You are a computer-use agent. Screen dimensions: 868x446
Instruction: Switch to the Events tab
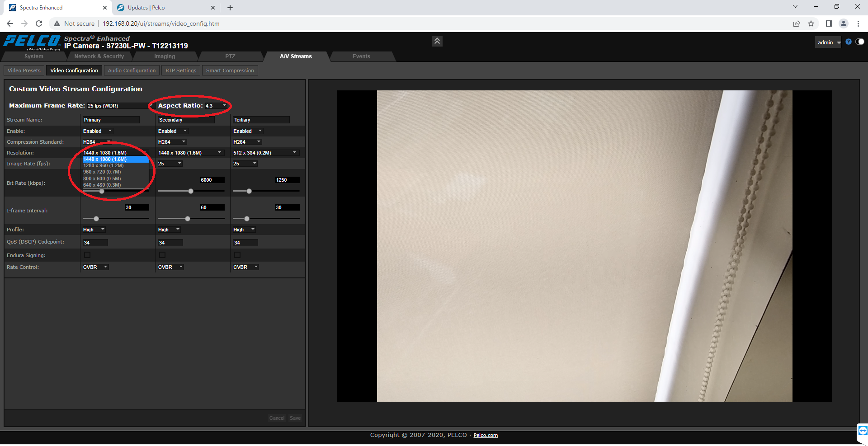361,56
